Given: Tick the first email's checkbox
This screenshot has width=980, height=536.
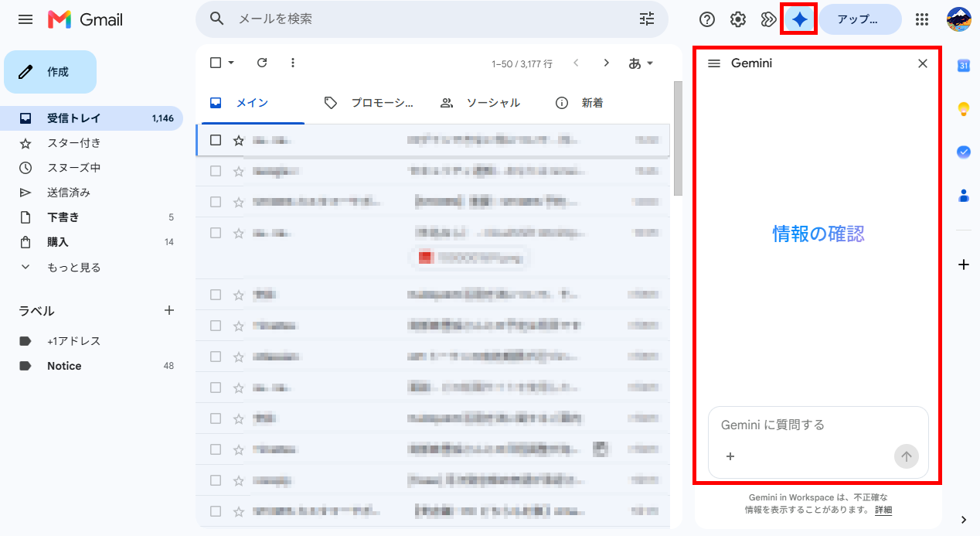Looking at the screenshot, I should (216, 140).
